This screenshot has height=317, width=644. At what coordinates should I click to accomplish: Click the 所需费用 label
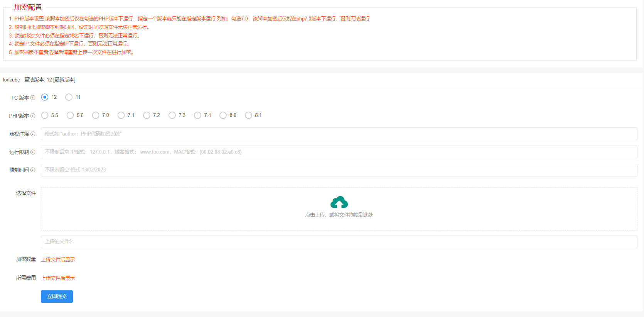(26, 278)
